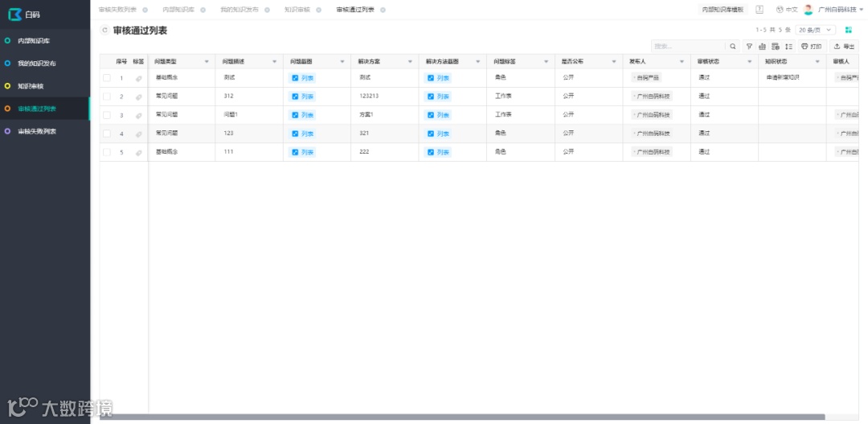This screenshot has width=868, height=424.
Task: Tick the checkbox for row 5
Action: click(107, 152)
